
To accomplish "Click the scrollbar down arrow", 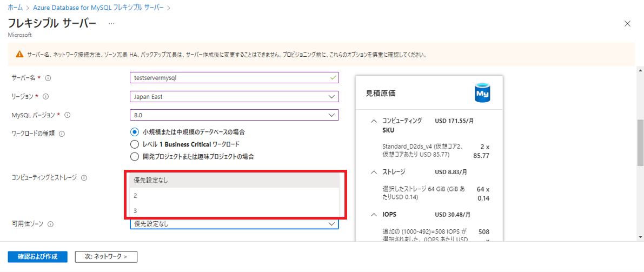I will tap(640, 237).
